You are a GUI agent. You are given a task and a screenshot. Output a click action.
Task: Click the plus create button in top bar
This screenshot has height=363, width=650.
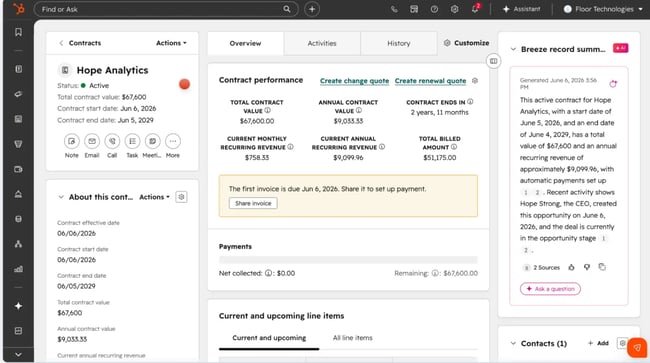(312, 9)
